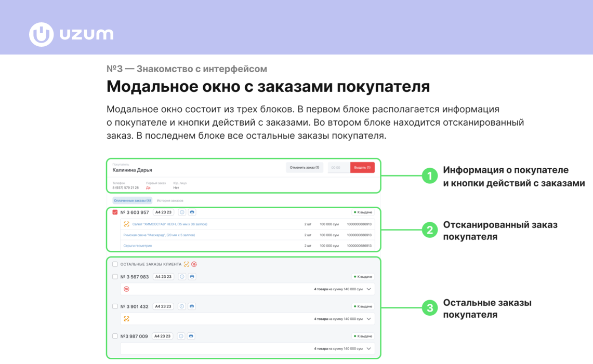Click Нет value under Юр. лицо
593x364 pixels.
(176, 188)
